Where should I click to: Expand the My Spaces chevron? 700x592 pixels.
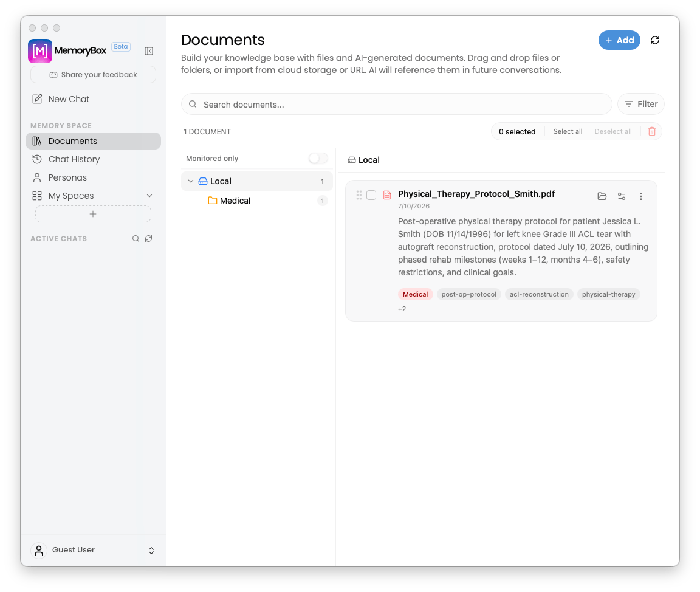coord(149,196)
